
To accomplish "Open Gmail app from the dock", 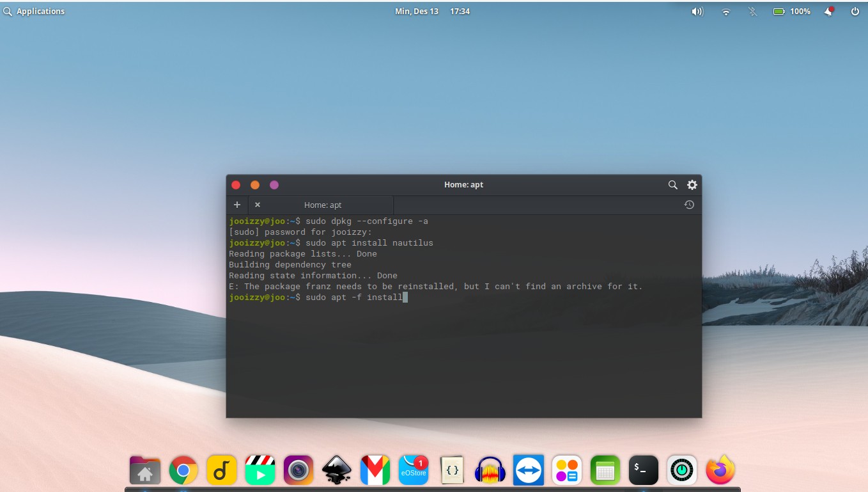I will click(x=375, y=470).
